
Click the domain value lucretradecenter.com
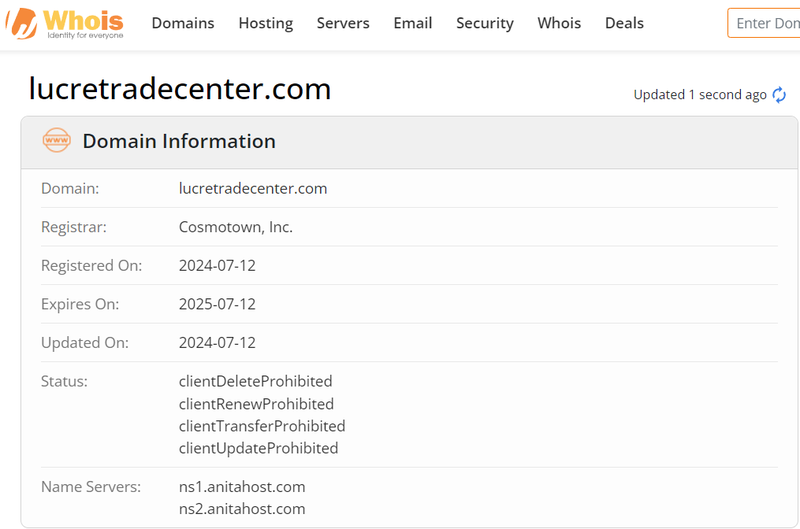(x=253, y=188)
